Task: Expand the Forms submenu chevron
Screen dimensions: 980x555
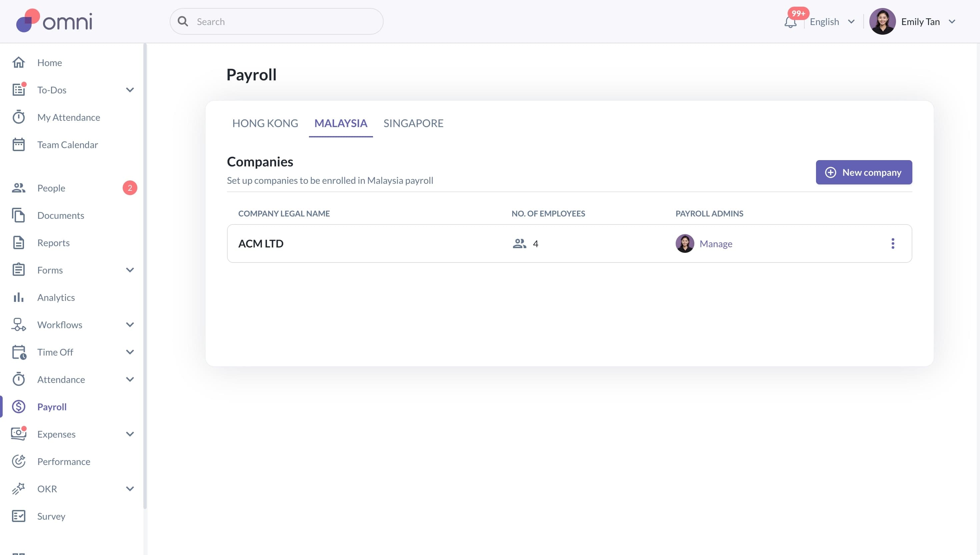Action: (x=130, y=269)
